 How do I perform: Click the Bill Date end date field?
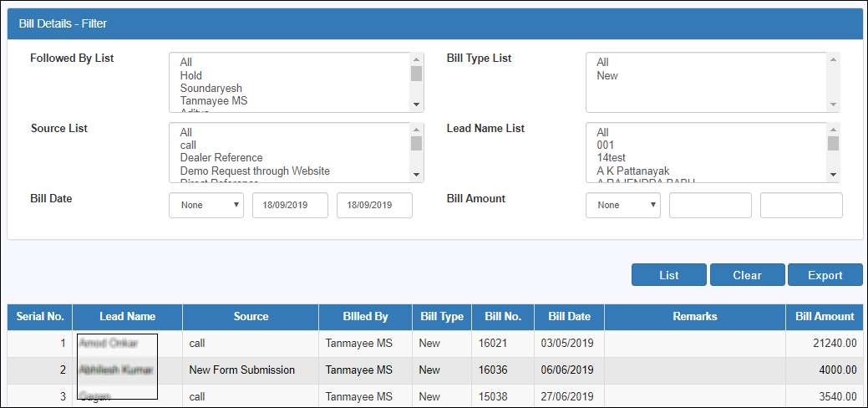click(374, 205)
